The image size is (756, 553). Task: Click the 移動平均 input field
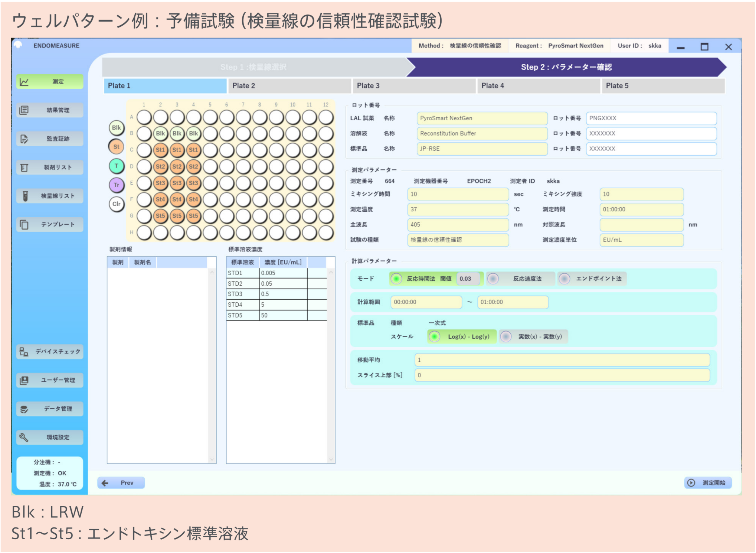(x=562, y=360)
